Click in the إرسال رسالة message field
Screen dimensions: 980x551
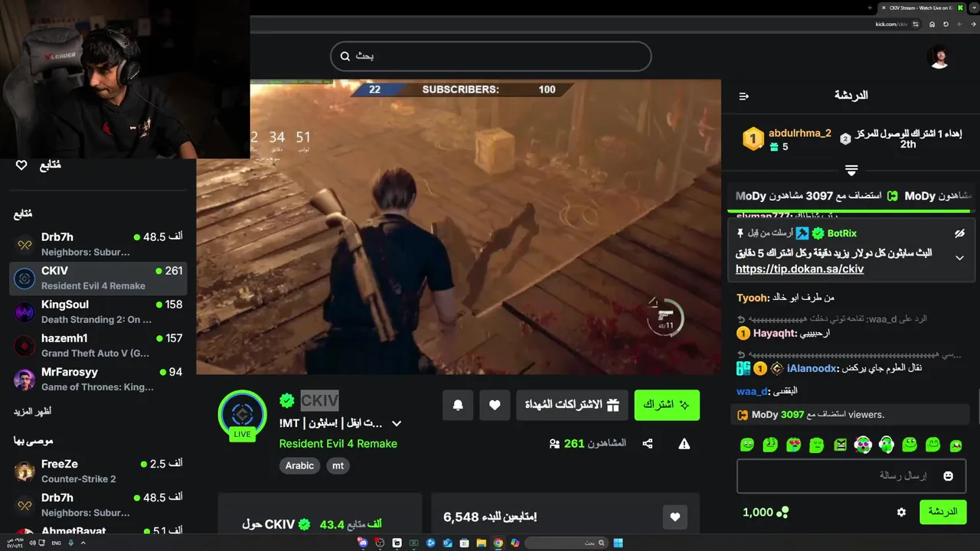coord(851,476)
